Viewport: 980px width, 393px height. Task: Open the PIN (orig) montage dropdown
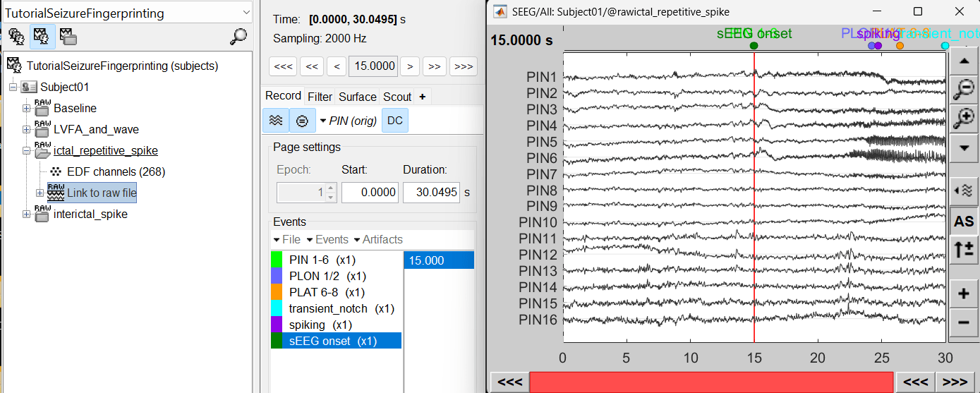point(349,121)
